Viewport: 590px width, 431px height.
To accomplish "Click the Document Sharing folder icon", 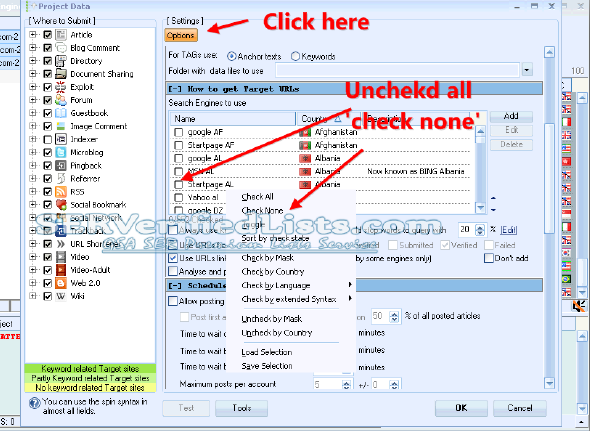I will 61,74.
